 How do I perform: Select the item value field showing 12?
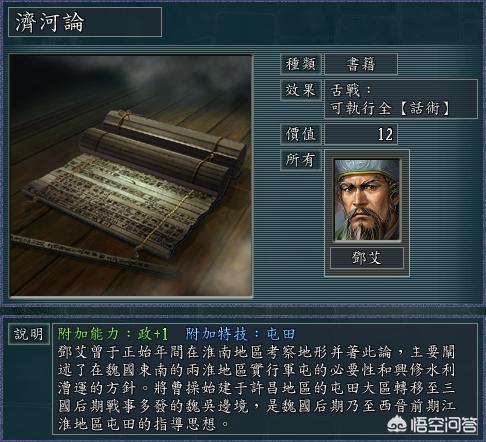(x=361, y=134)
